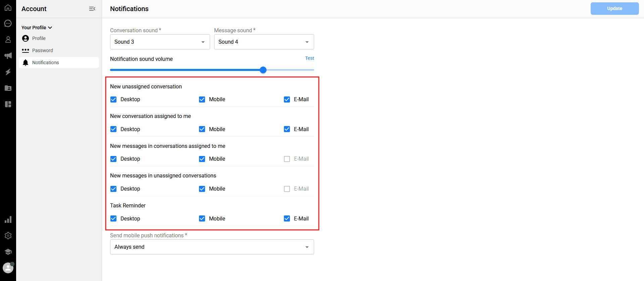Uncheck Desktop for New unassigned conversation
This screenshot has width=644, height=281.
pyautogui.click(x=113, y=99)
